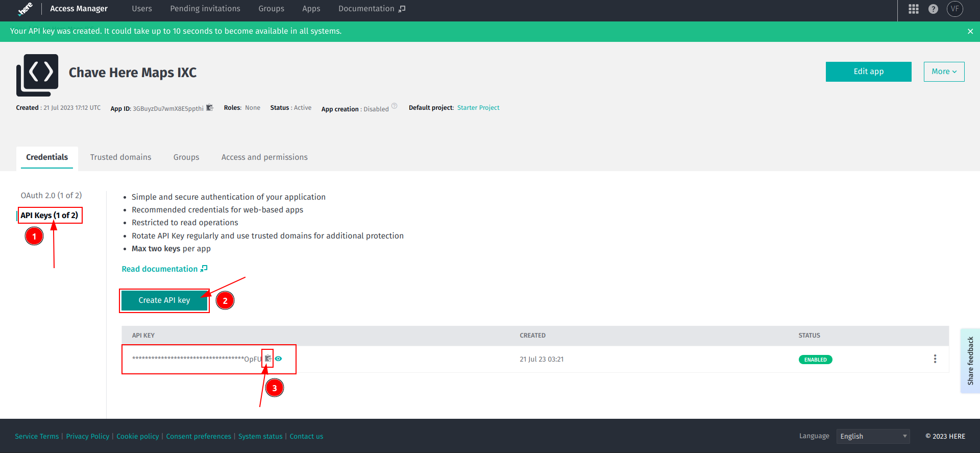Open the Share feedback side tab
Image resolution: width=980 pixels, height=453 pixels.
[970, 361]
